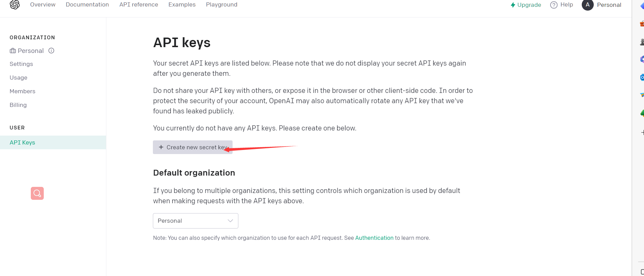Select Members in the organization sidebar

pos(23,91)
